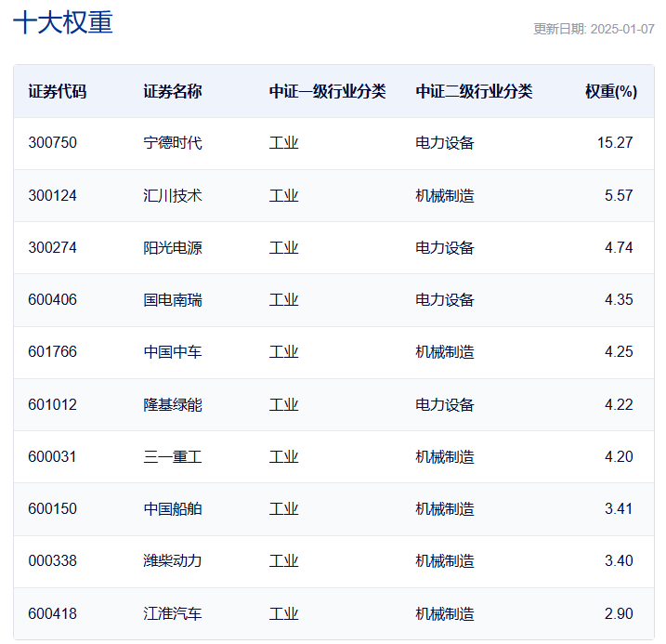Click the 证券代码 column header
Image resolution: width=666 pixels, height=644 pixels.
58,91
